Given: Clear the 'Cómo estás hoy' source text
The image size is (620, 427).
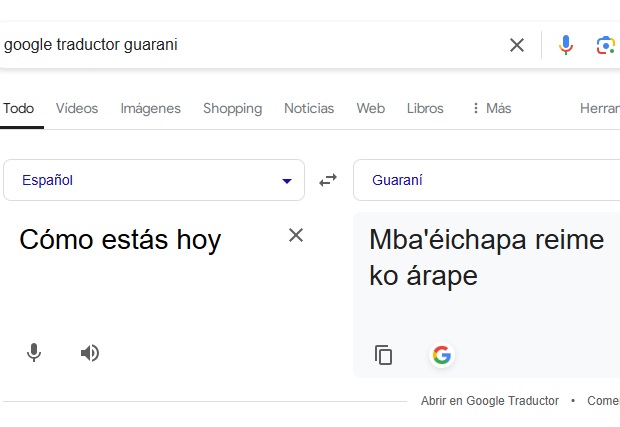Looking at the screenshot, I should click(x=296, y=235).
